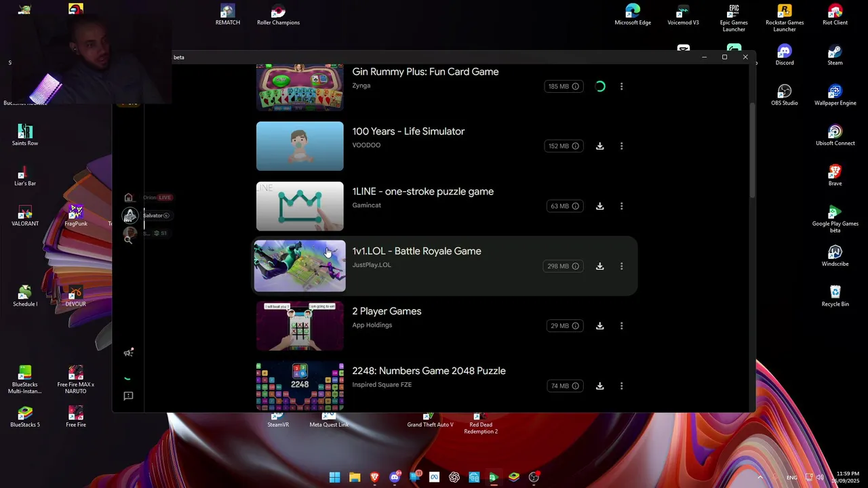The height and width of the screenshot is (488, 868).
Task: Open the Rockstar Games Launcher desktop shortcut
Action: [785, 18]
